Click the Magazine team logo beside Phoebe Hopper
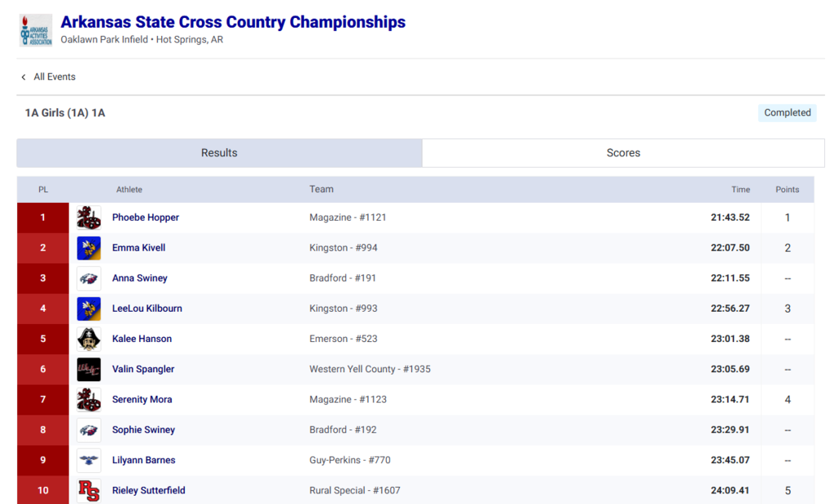This screenshot has width=834, height=504. (x=89, y=217)
